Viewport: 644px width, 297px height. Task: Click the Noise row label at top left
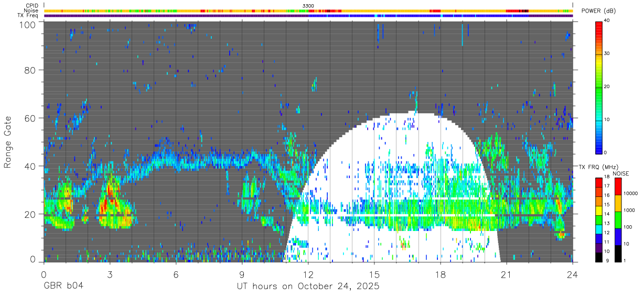click(x=31, y=10)
